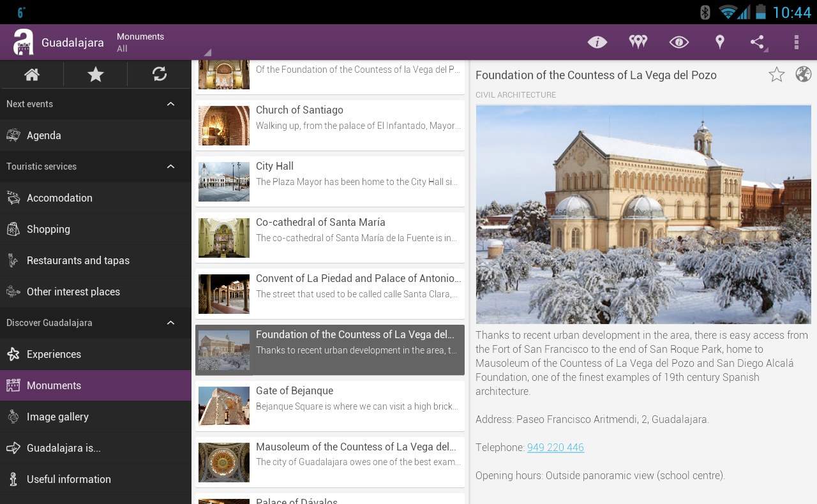This screenshot has height=504, width=817.
Task: Open the Co-cathedral of Santa María entry
Action: 330,237
